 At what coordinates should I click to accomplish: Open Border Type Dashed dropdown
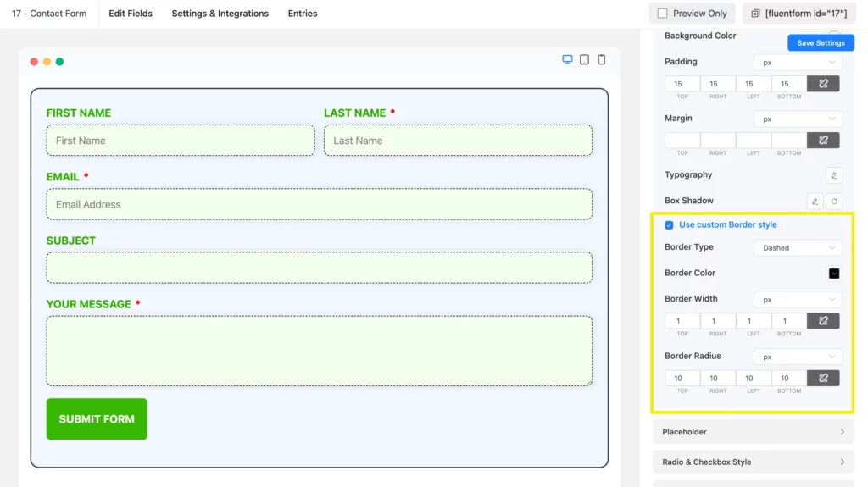point(798,248)
